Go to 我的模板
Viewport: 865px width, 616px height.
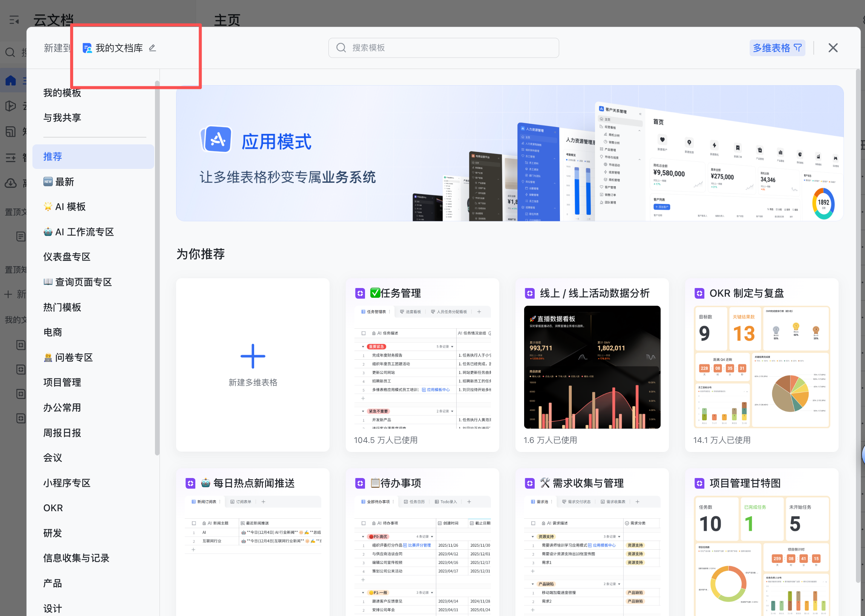pos(62,93)
